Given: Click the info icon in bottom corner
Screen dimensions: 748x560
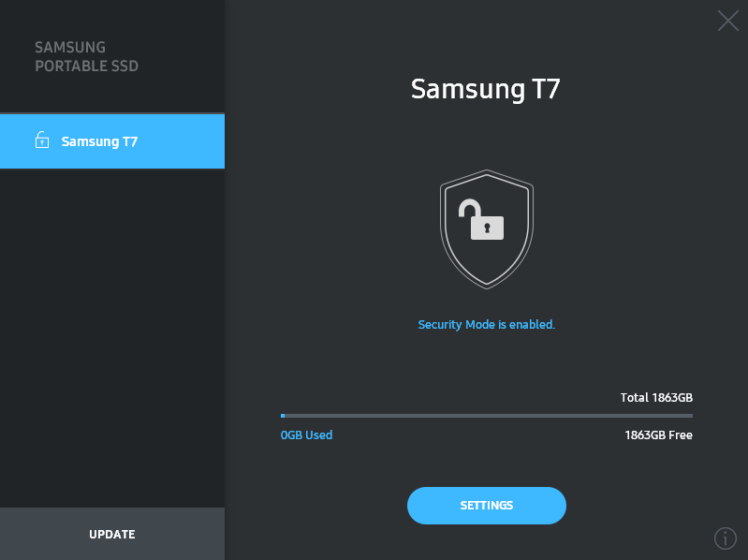Looking at the screenshot, I should pyautogui.click(x=726, y=538).
